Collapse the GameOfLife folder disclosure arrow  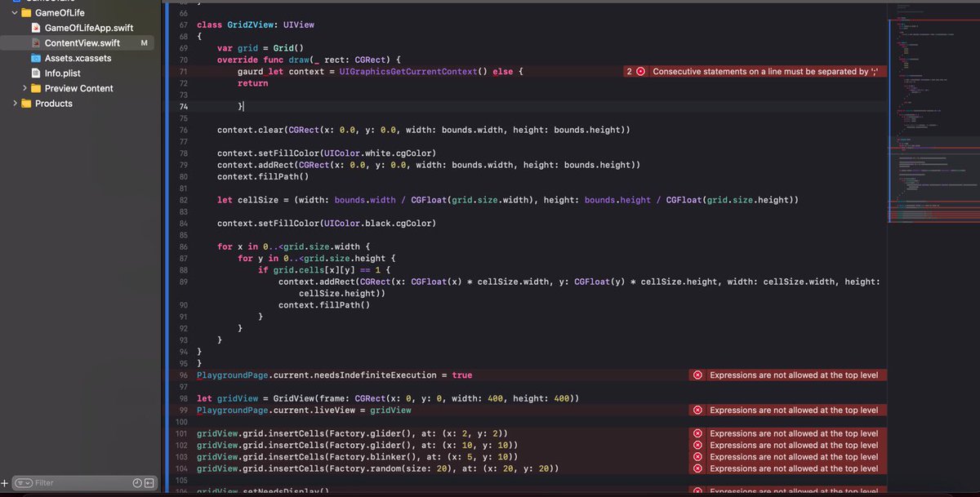15,12
